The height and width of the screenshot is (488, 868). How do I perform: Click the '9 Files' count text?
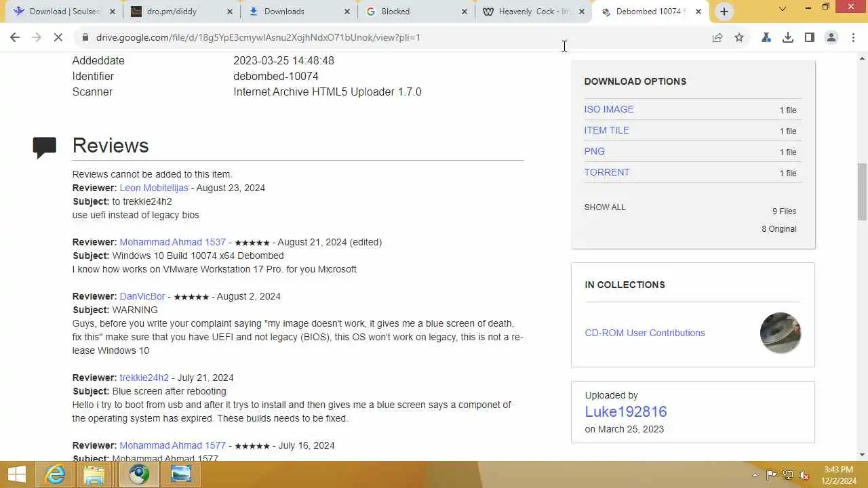click(784, 211)
